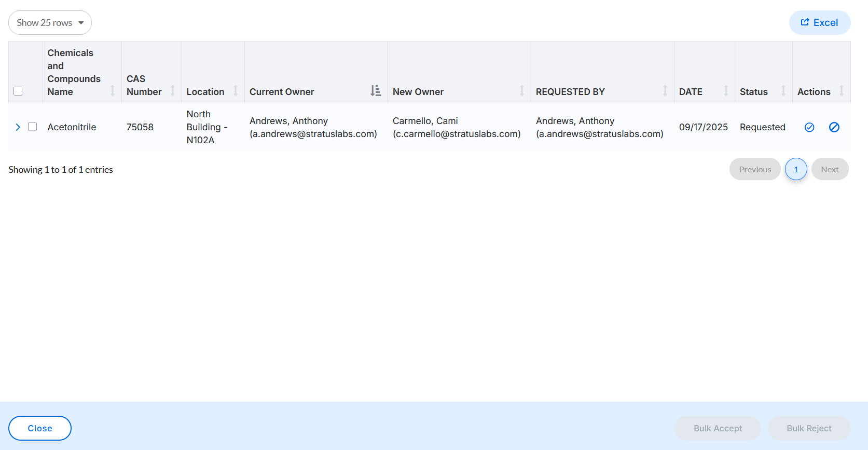Viewport: 868px width, 450px height.
Task: Select page 1 in pagination
Action: coord(796,169)
